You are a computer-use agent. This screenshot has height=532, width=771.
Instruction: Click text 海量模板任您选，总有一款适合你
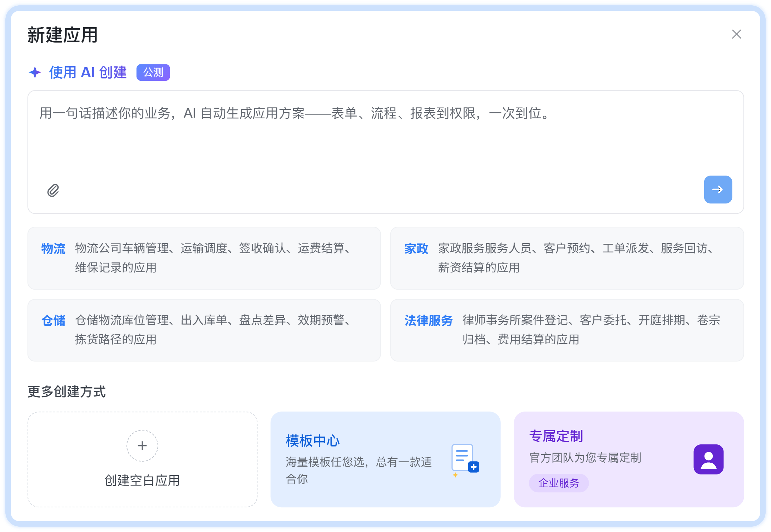click(359, 470)
